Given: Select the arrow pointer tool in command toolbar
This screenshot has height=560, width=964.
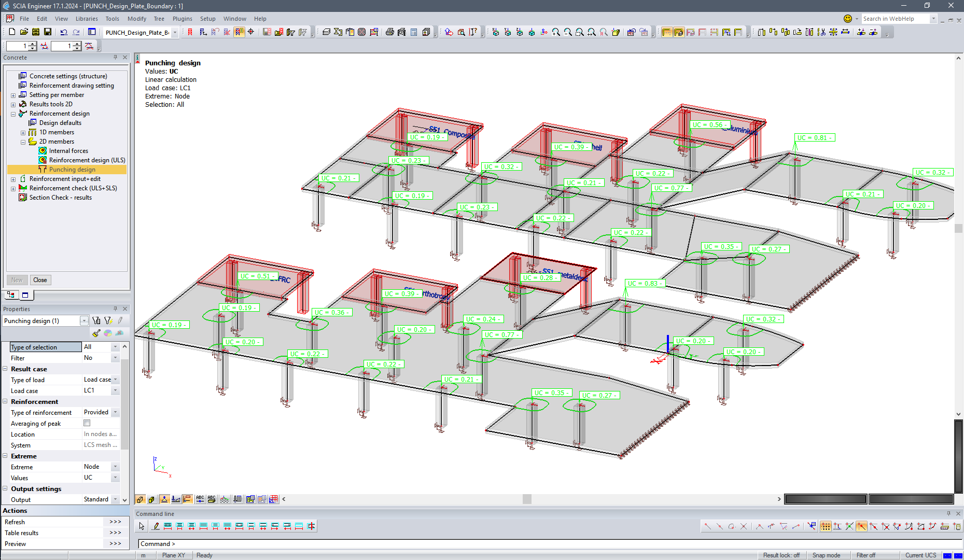Looking at the screenshot, I should [142, 526].
